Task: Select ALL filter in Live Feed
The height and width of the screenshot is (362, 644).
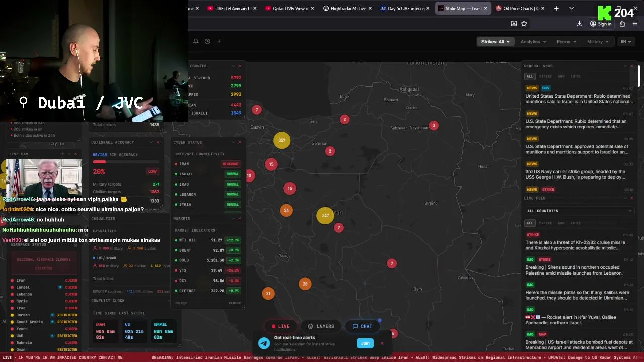Action: 530,223
